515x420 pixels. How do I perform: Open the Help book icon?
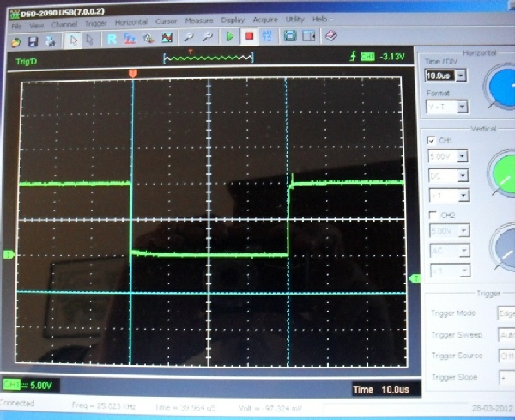point(331,35)
